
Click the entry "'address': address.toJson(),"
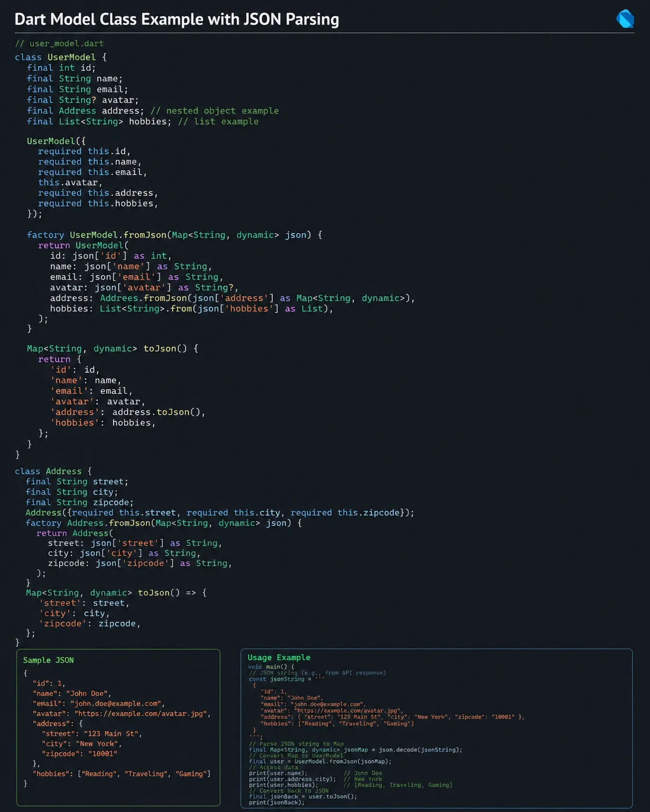tap(127, 412)
